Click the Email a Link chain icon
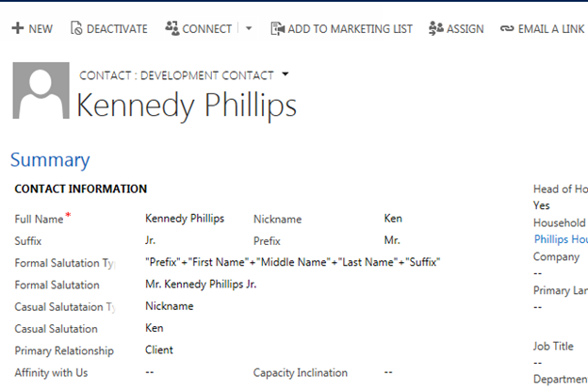 point(508,29)
